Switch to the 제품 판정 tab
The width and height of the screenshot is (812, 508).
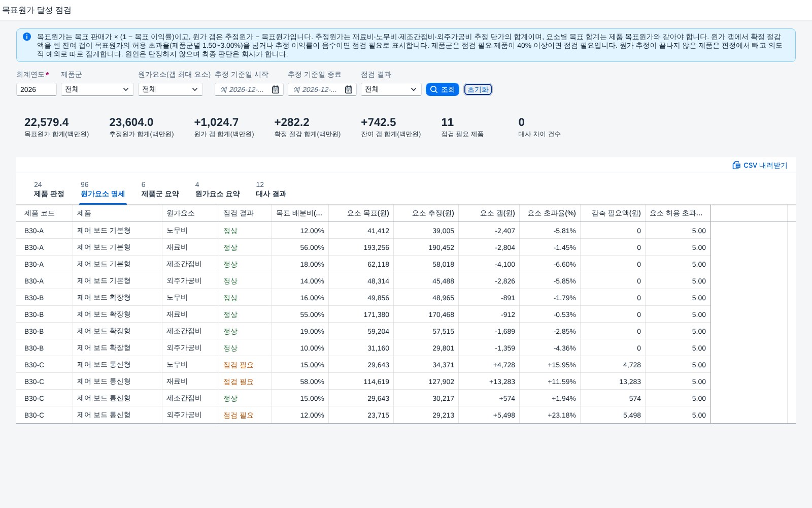pyautogui.click(x=49, y=189)
